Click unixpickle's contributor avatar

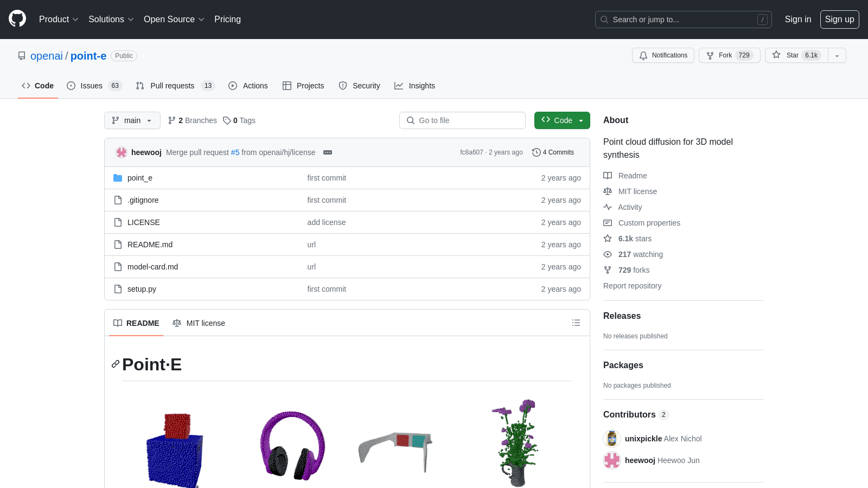click(612, 438)
